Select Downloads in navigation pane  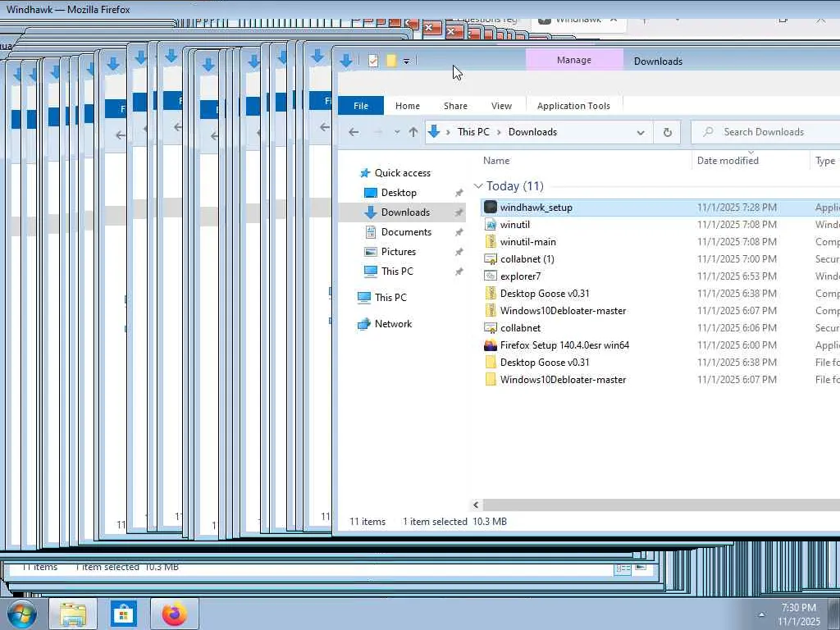[405, 212]
